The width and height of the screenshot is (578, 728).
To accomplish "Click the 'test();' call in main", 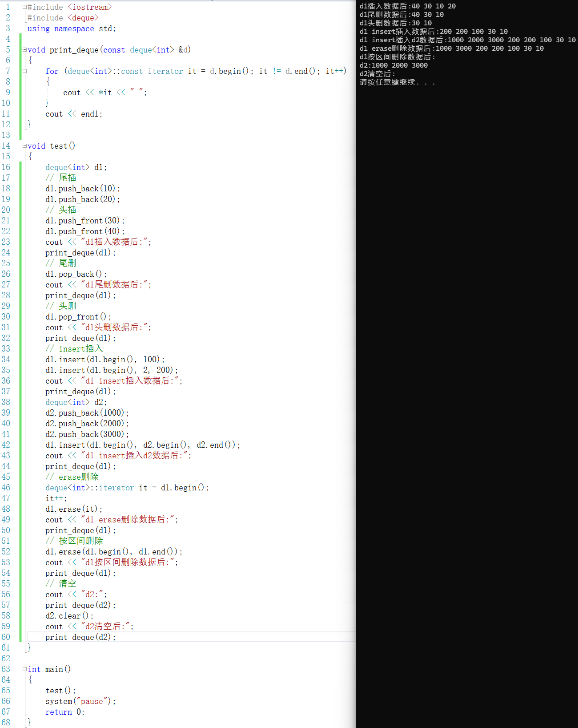I will (x=60, y=691).
